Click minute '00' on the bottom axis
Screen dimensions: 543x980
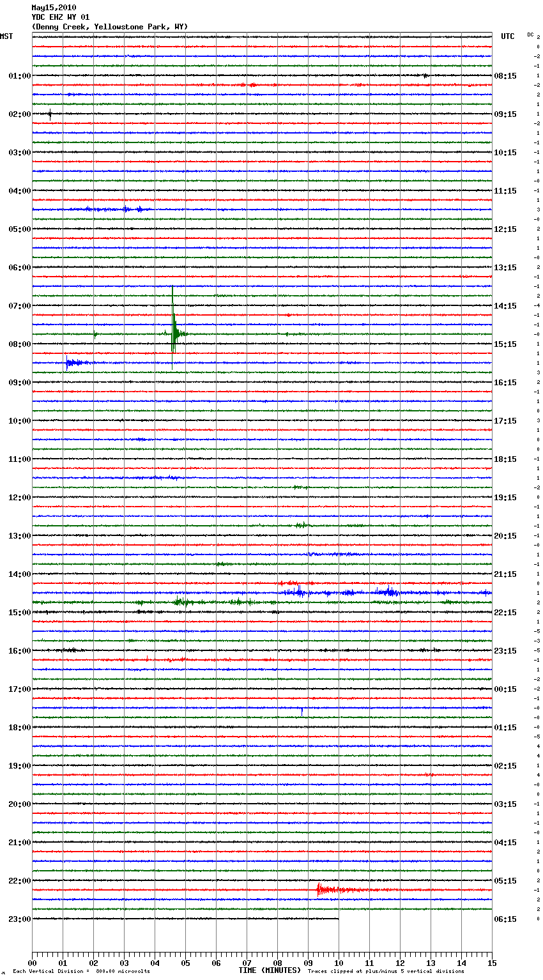point(32,963)
